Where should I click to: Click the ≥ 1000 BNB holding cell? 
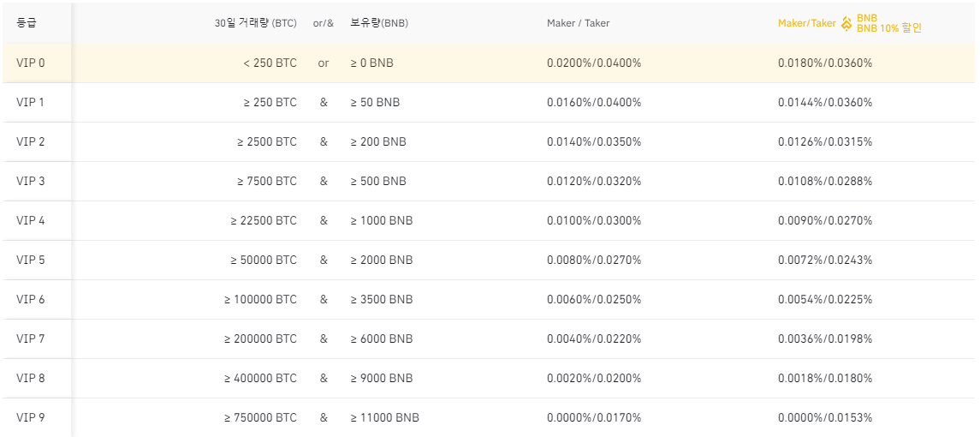381,220
